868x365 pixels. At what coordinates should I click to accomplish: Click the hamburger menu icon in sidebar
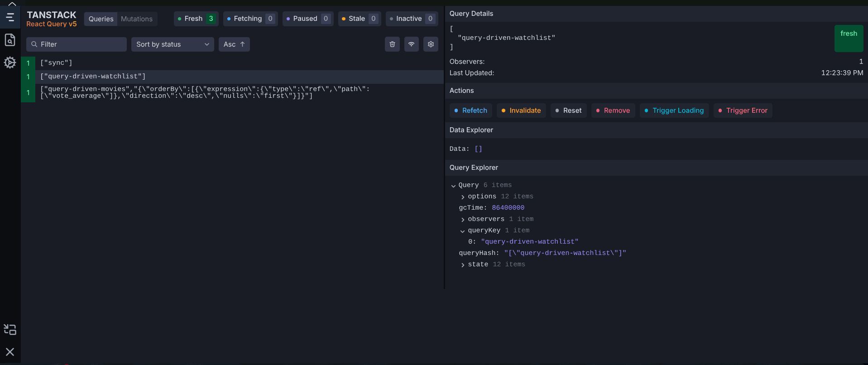(x=10, y=18)
